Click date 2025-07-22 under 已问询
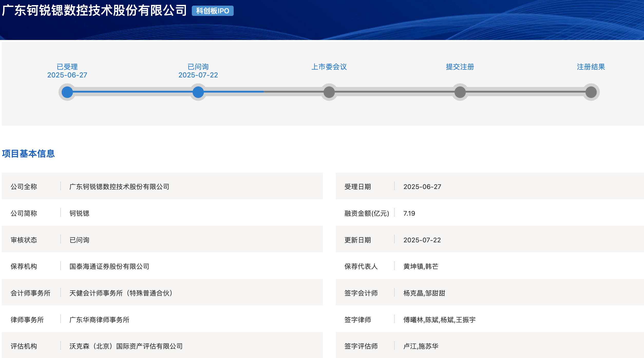 coord(198,75)
